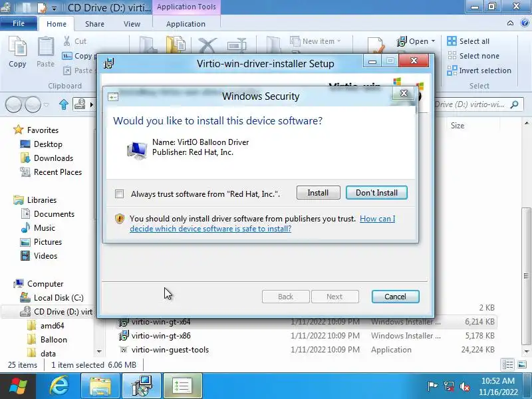Select the virtio-win-guest-tools file
This screenshot has height=399, width=532.
click(307, 350)
